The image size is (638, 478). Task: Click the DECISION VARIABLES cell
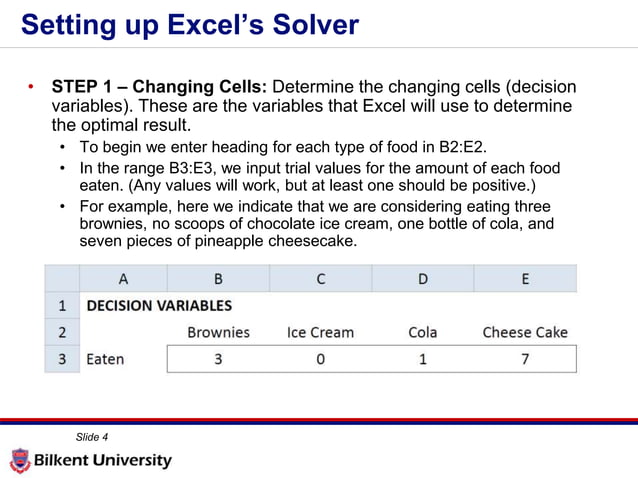click(159, 306)
